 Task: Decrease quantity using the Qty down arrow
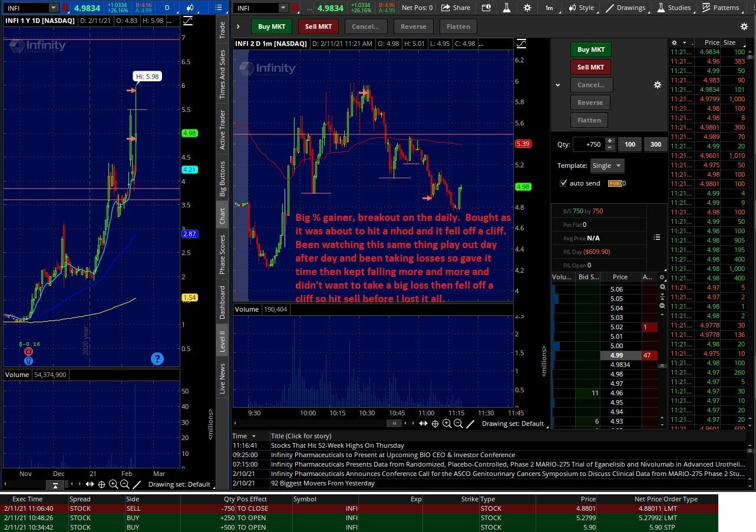tap(610, 148)
